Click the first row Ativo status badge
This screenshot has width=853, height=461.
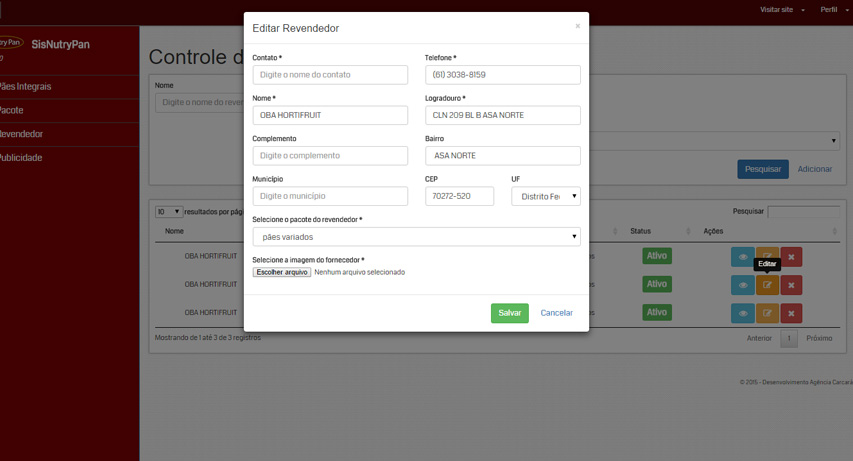click(x=657, y=256)
